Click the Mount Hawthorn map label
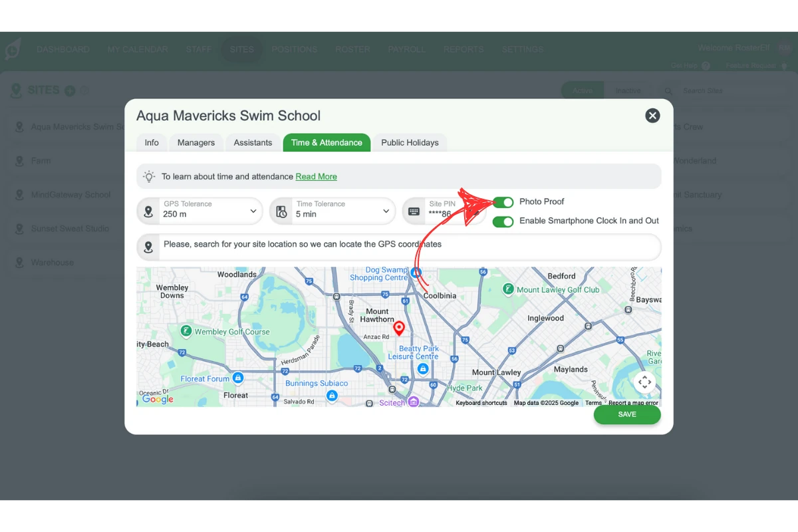The width and height of the screenshot is (798, 532). [x=377, y=315]
